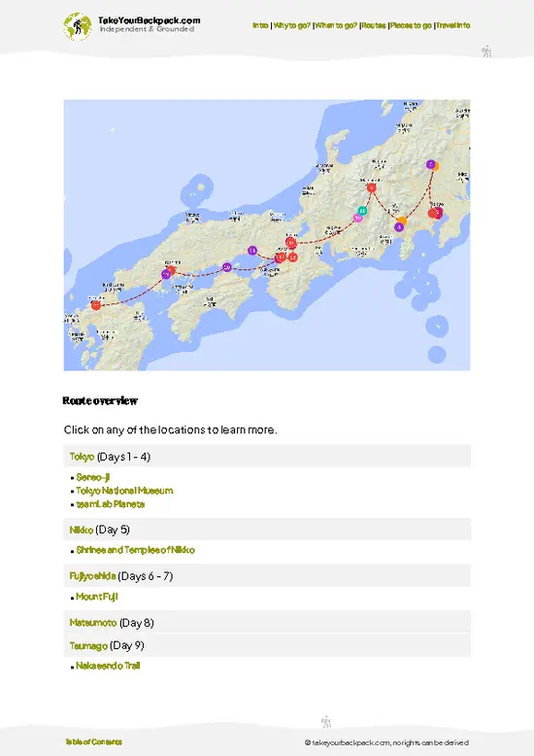This screenshot has height=756, width=534.
Task: Open the 'Travel info' navigation link
Action: pos(453,25)
